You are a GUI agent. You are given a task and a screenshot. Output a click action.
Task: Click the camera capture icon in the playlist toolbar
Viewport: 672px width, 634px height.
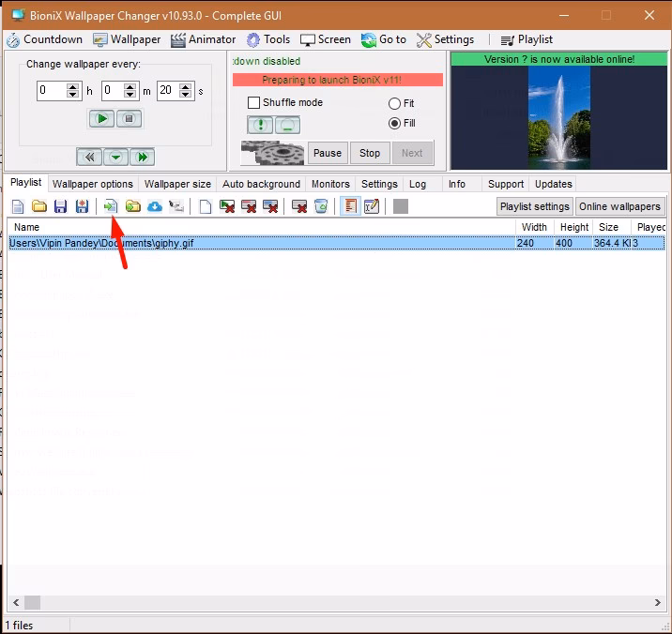[176, 207]
